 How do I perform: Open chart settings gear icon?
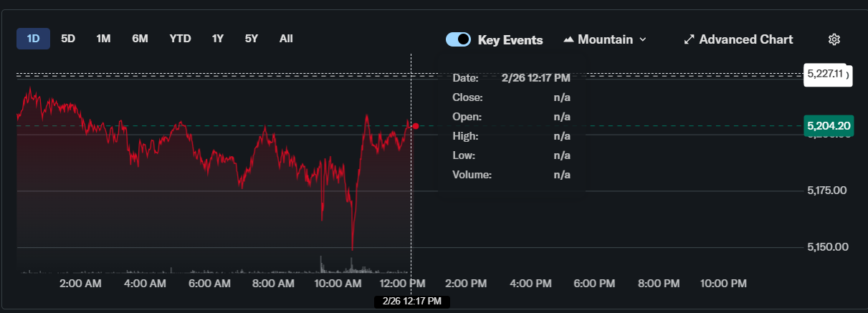(834, 39)
